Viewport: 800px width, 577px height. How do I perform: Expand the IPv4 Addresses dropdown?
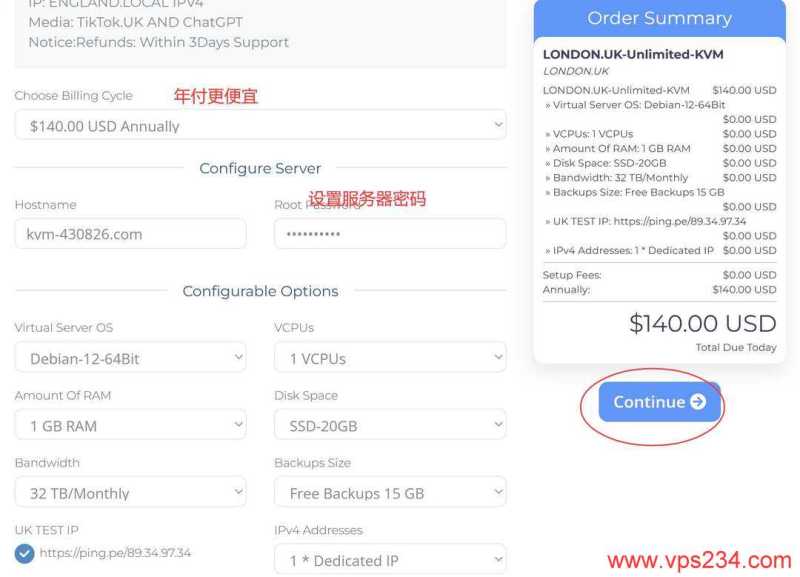[x=390, y=559]
